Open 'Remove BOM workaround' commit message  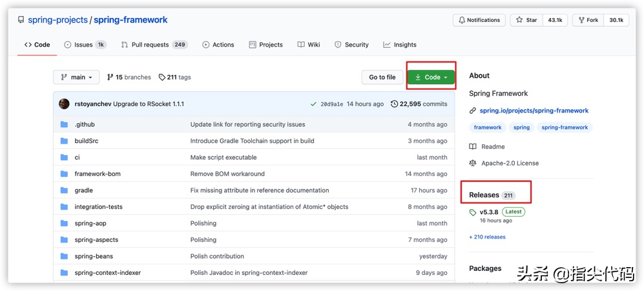coord(227,174)
